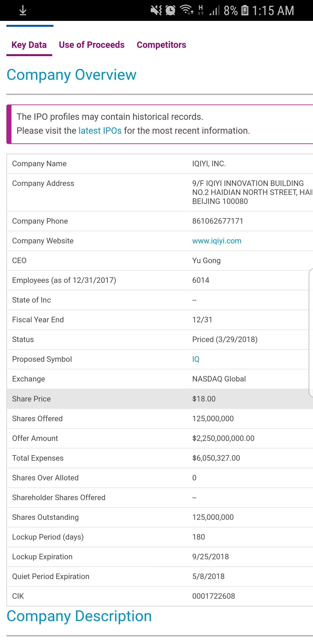Open the www.iqiyi.com website link
Screen dimensions: 313x644
tap(216, 241)
